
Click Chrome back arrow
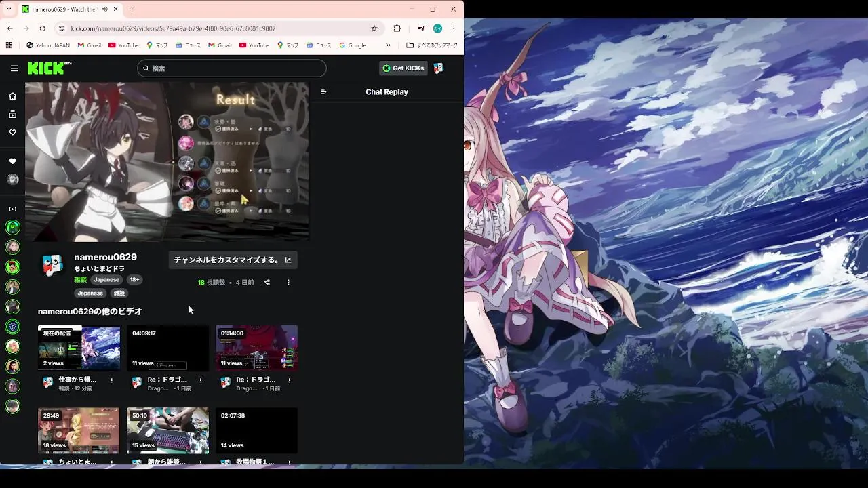click(10, 28)
